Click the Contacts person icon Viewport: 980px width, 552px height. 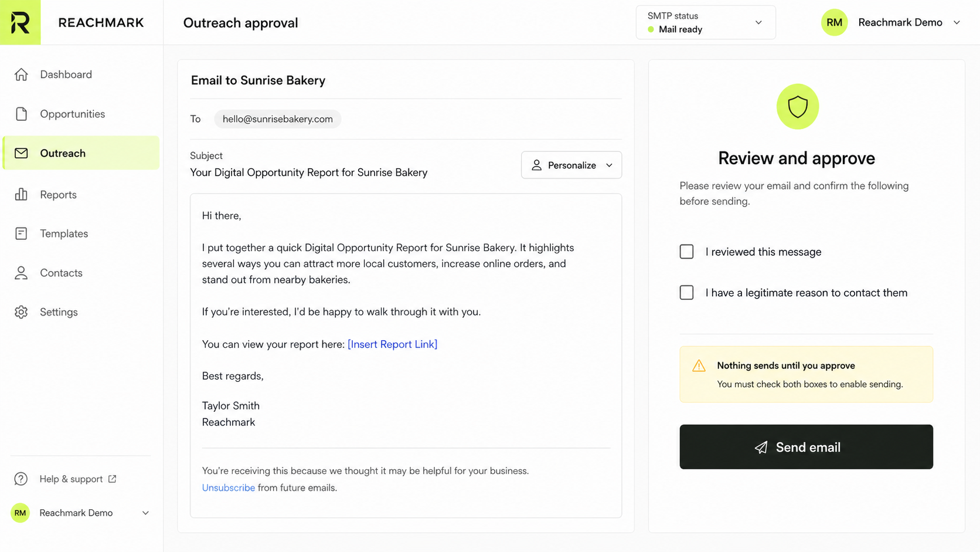click(x=21, y=273)
